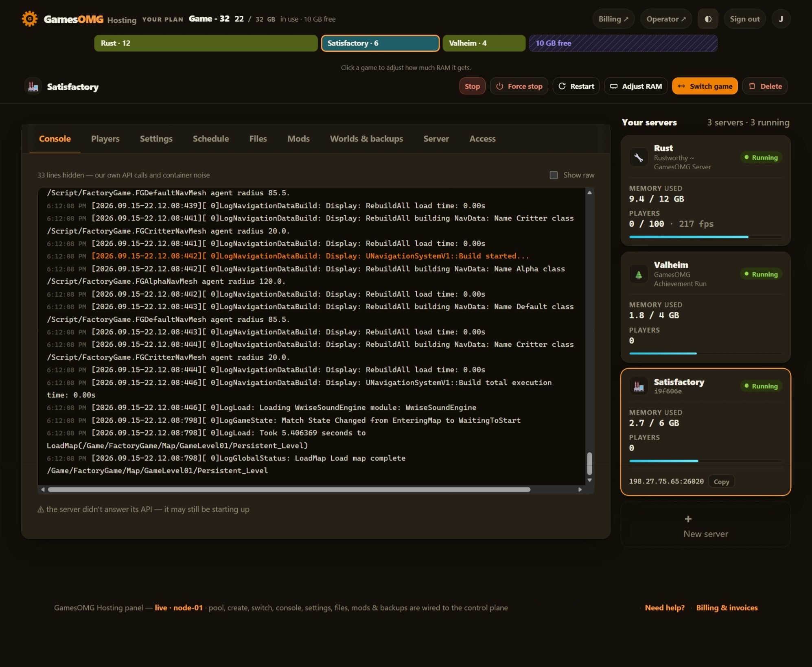
Task: Click the Rust wrench icon in server card
Action: (639, 157)
